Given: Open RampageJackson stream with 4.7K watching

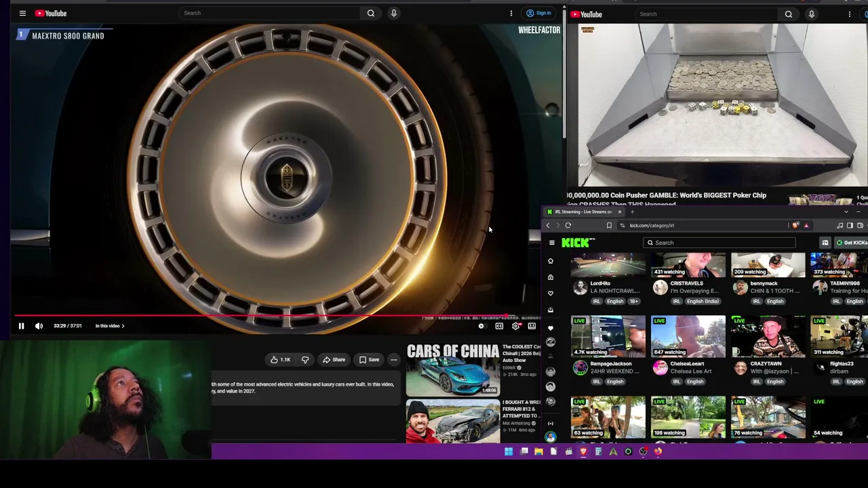Looking at the screenshot, I should pos(608,335).
